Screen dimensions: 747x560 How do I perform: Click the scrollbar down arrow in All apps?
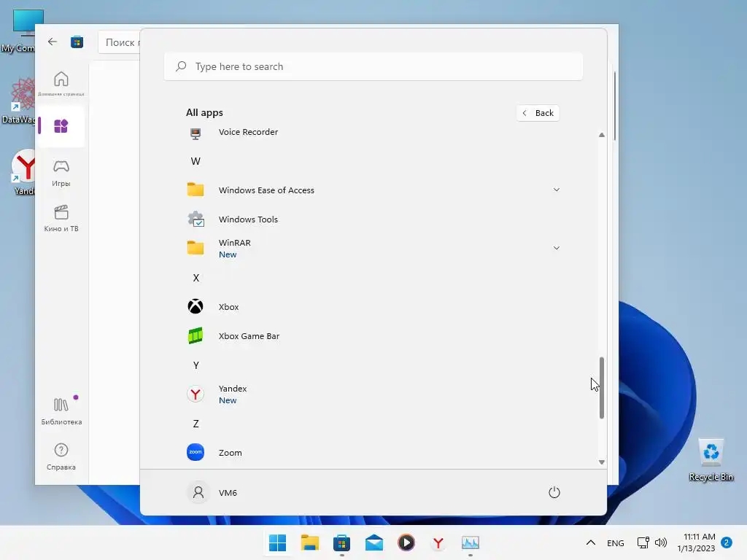point(602,462)
